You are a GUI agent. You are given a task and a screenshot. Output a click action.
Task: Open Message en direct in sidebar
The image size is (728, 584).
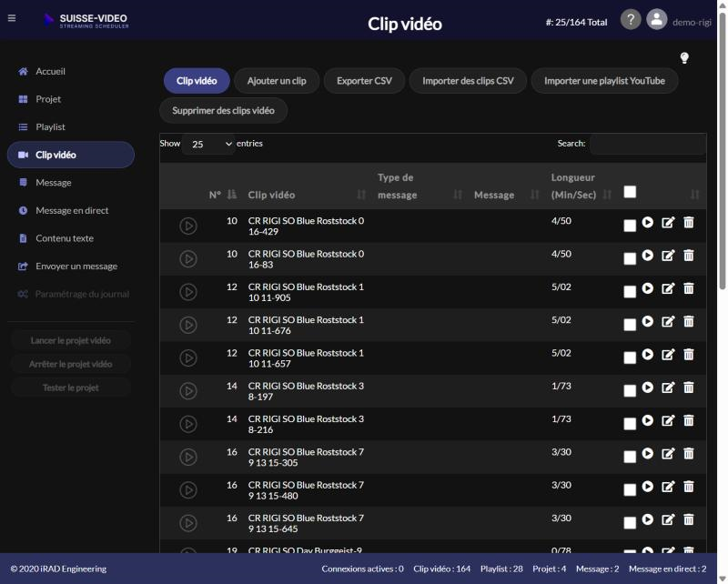point(71,210)
